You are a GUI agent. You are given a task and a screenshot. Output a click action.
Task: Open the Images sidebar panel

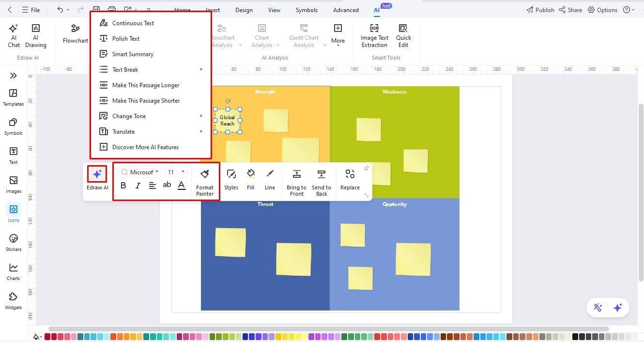point(13,185)
